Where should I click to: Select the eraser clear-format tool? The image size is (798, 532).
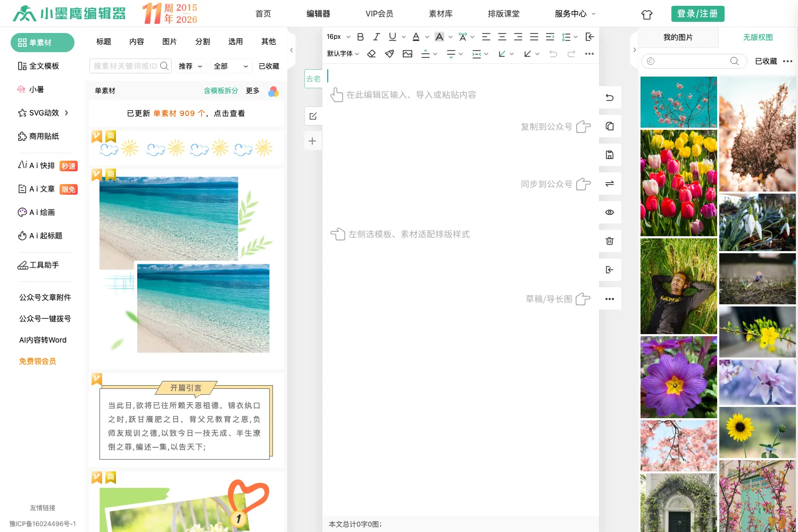click(x=371, y=54)
